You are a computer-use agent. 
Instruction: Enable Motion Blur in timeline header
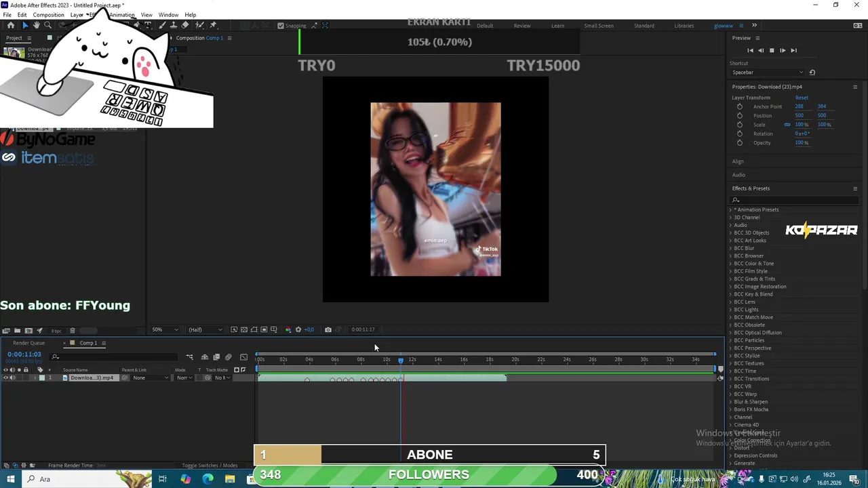click(x=228, y=357)
